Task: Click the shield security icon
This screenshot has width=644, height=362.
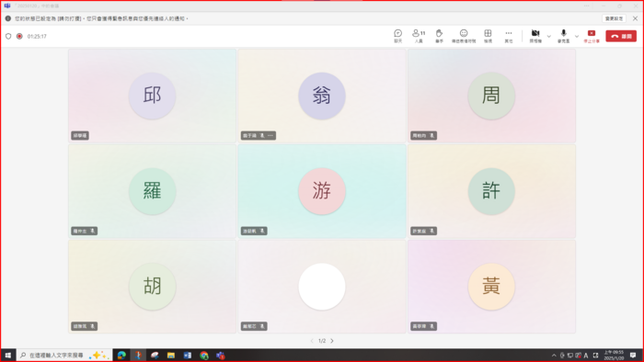Action: [8, 36]
